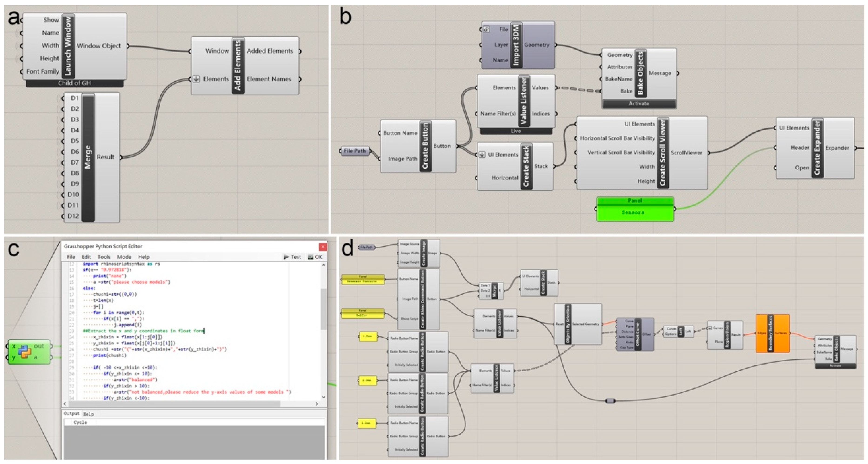Viewport: 868px width, 464px height.
Task: Click flatten arrow on Add Elements' Elements input
Action: pyautogui.click(x=196, y=79)
